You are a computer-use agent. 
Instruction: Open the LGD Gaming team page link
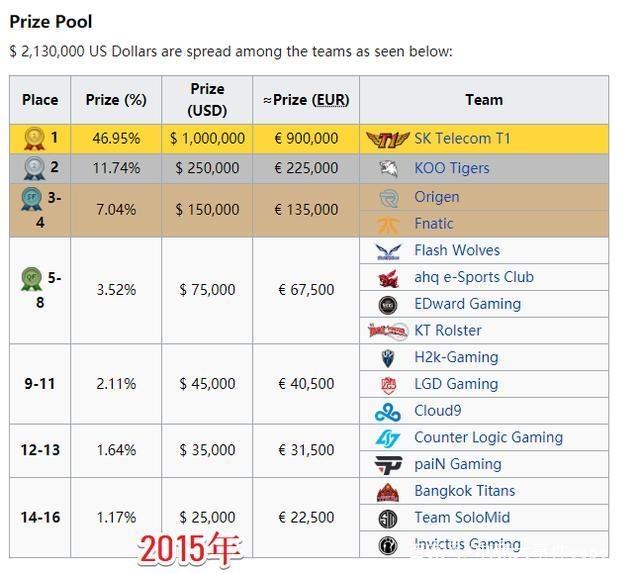coord(456,384)
